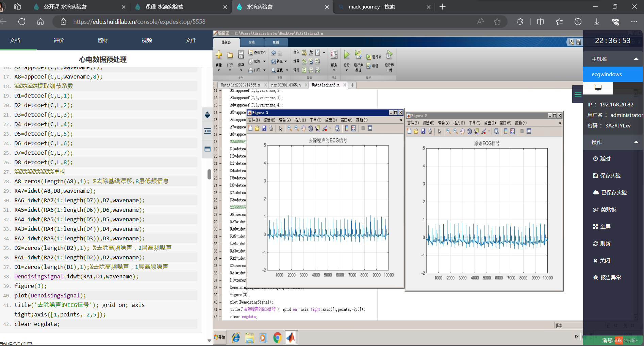The height and width of the screenshot is (346, 644).
Task: Open Chrome from the remote taskbar
Action: click(277, 338)
